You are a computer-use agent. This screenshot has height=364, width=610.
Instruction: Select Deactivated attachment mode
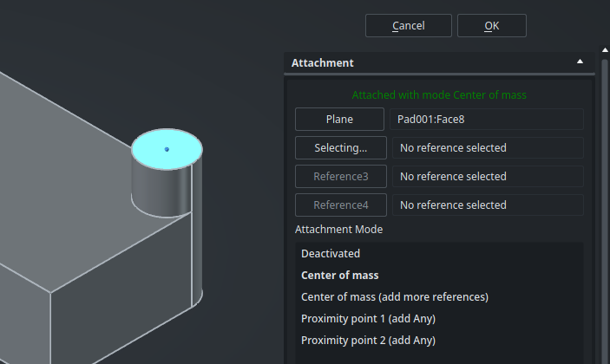point(331,254)
